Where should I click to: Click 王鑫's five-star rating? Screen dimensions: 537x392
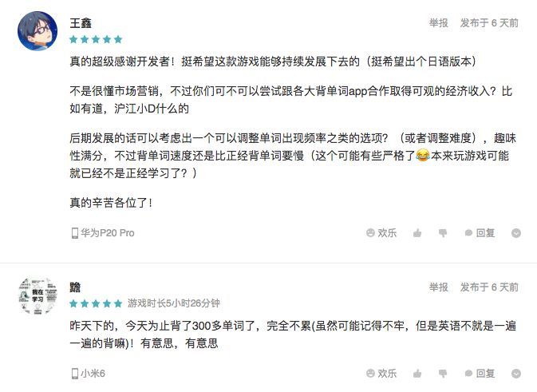pos(96,38)
